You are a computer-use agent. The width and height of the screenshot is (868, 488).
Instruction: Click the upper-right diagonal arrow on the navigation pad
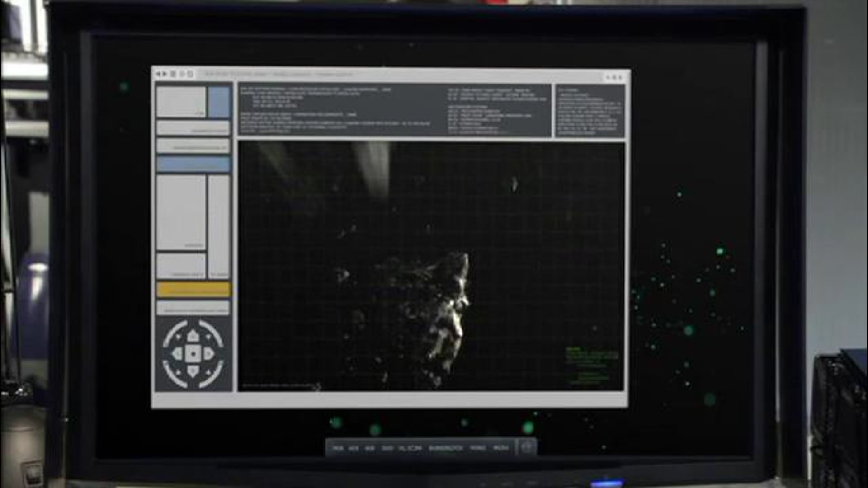[208, 337]
